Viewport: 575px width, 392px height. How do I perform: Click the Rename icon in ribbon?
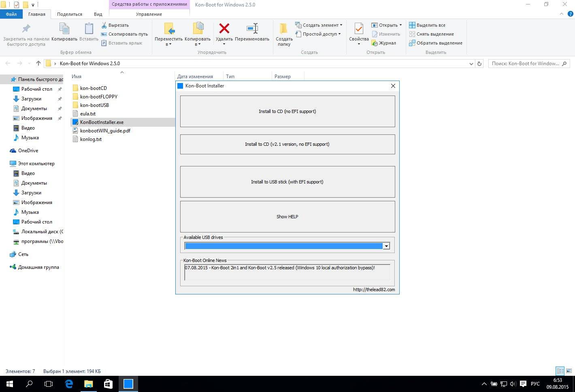[252, 28]
